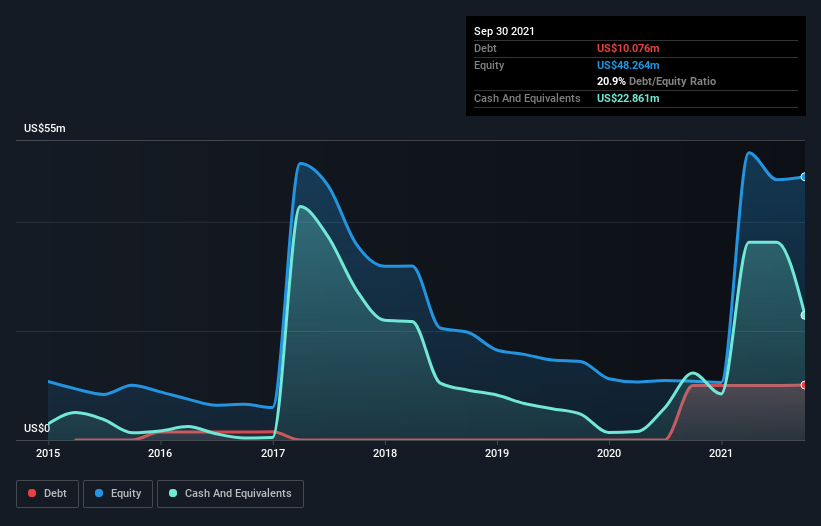Click the 2019 x-axis label
The width and height of the screenshot is (821, 526).
(497, 453)
